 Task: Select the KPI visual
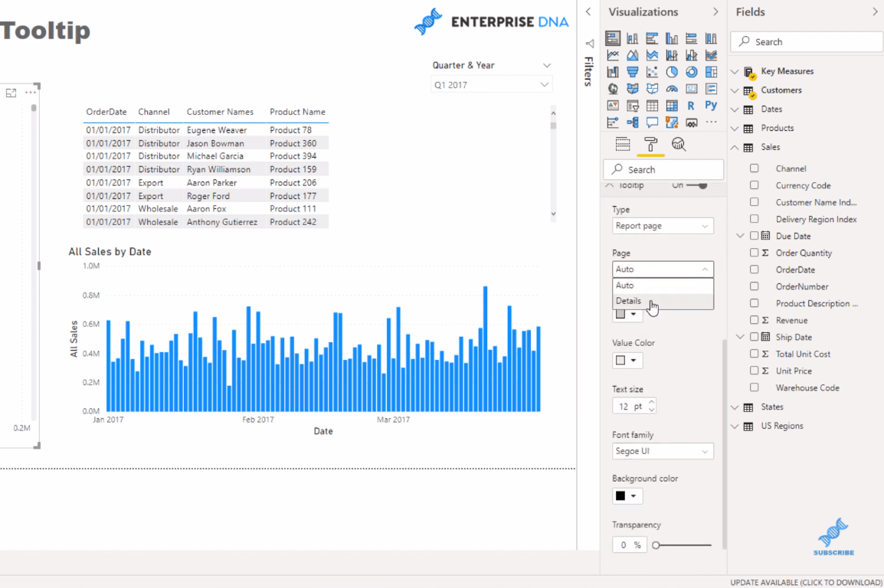(x=613, y=106)
